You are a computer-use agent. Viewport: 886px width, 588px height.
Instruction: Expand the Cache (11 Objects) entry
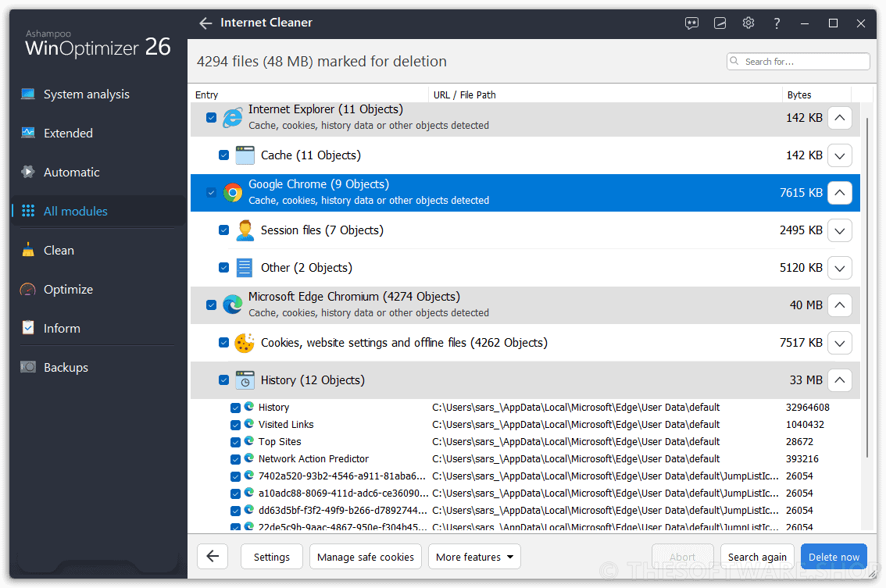(x=840, y=155)
